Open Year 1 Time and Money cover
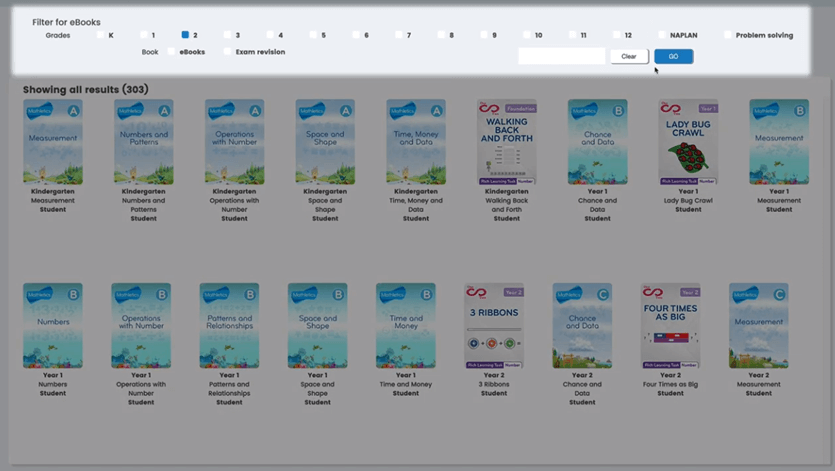Image resolution: width=835 pixels, height=471 pixels. 406,326
